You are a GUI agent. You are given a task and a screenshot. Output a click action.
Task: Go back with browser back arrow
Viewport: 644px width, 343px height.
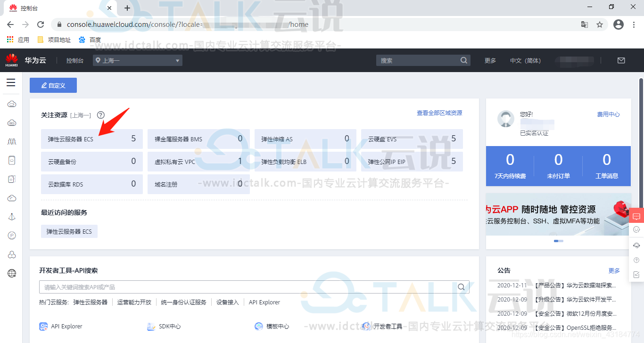click(x=10, y=24)
